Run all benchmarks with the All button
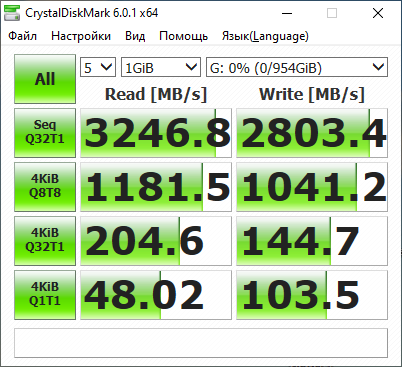 pyautogui.click(x=45, y=79)
